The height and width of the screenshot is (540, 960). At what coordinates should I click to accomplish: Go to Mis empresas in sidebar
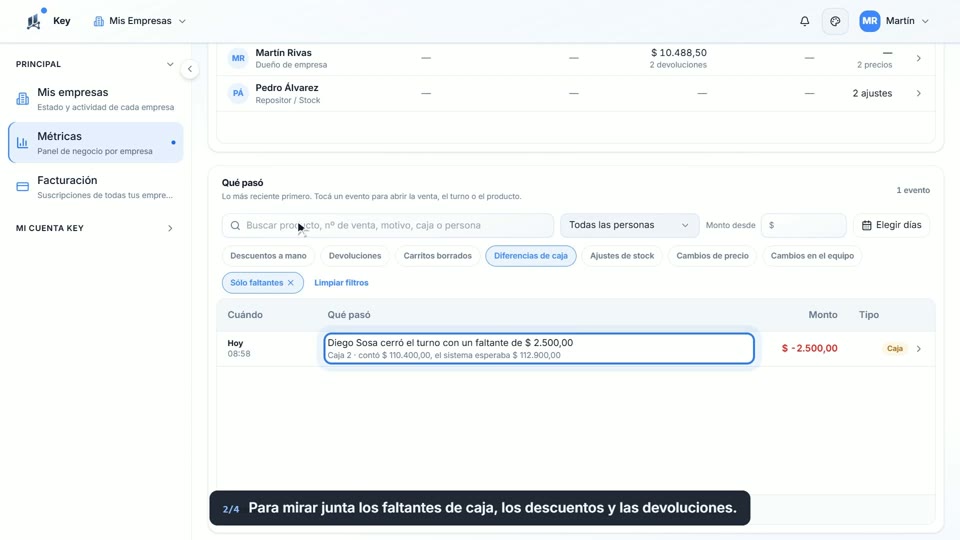coord(96,99)
